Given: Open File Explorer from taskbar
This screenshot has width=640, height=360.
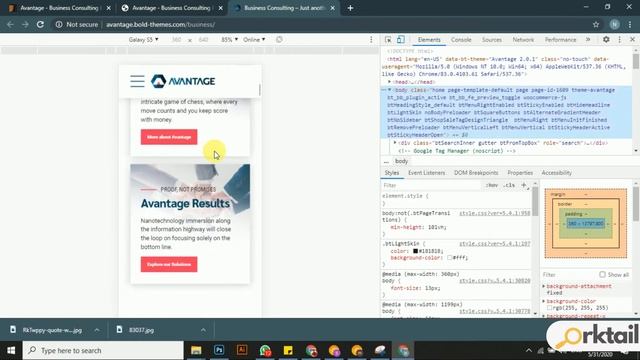Looking at the screenshot, I should 196,350.
